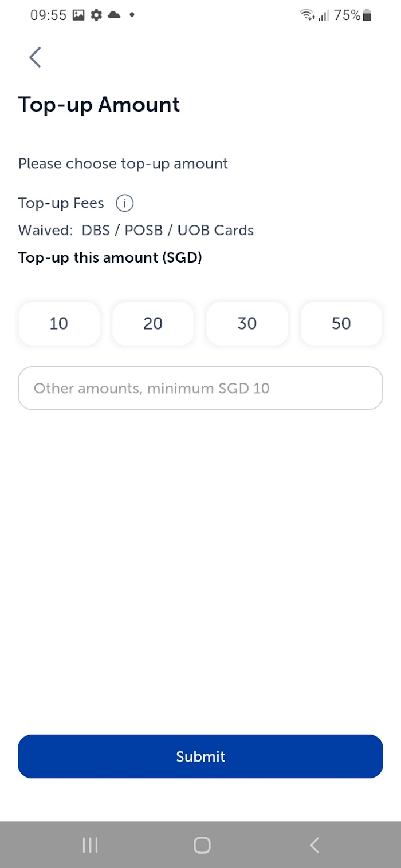
Task: Choose the 20 SGD amount option
Action: click(x=153, y=324)
